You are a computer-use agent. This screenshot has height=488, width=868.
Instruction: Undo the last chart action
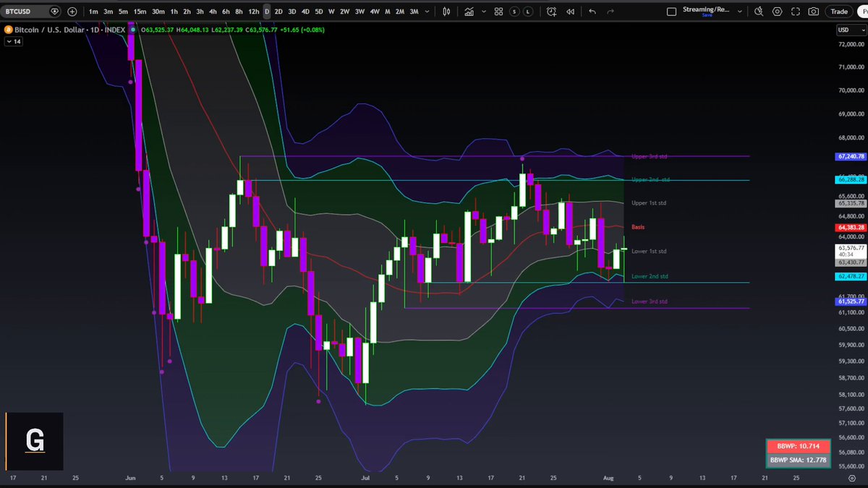click(x=593, y=12)
